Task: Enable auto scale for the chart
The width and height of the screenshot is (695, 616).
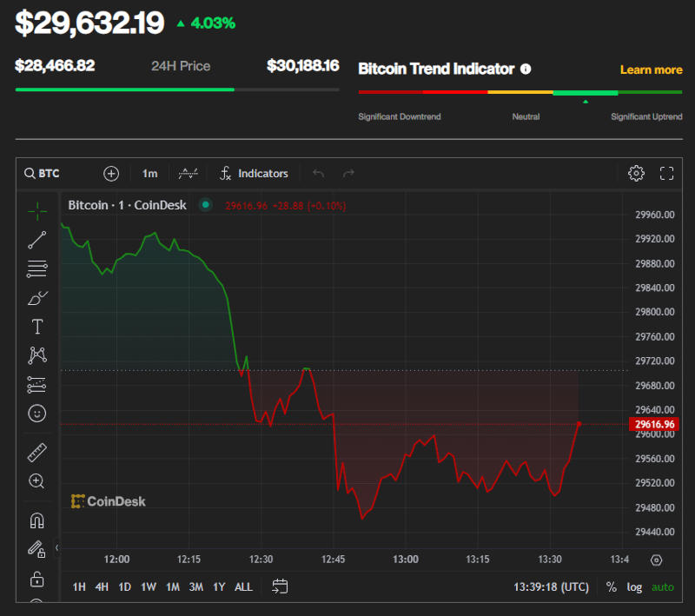Action: (663, 586)
